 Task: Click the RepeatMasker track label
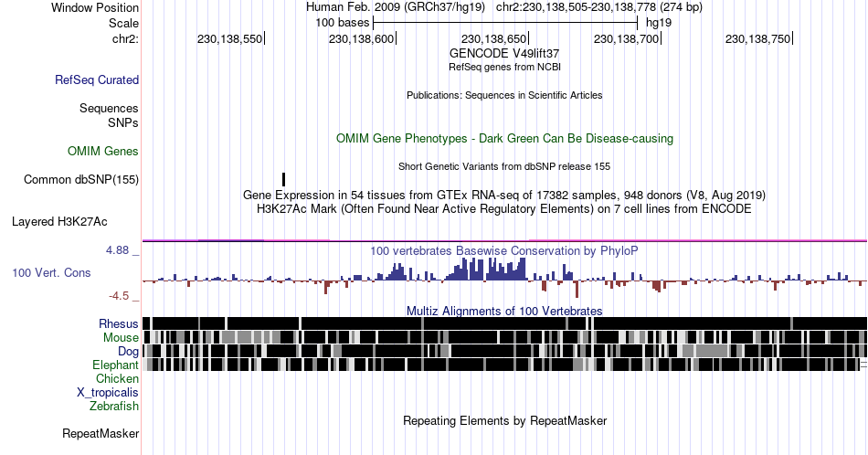pos(101,433)
